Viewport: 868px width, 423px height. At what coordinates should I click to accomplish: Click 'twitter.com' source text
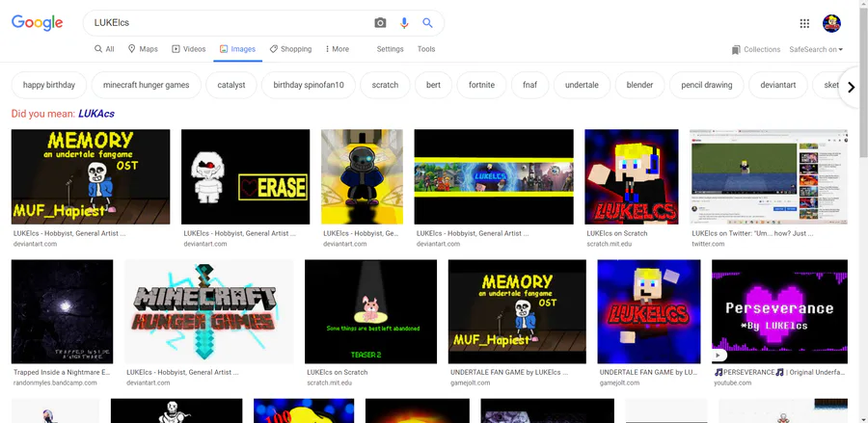708,244
